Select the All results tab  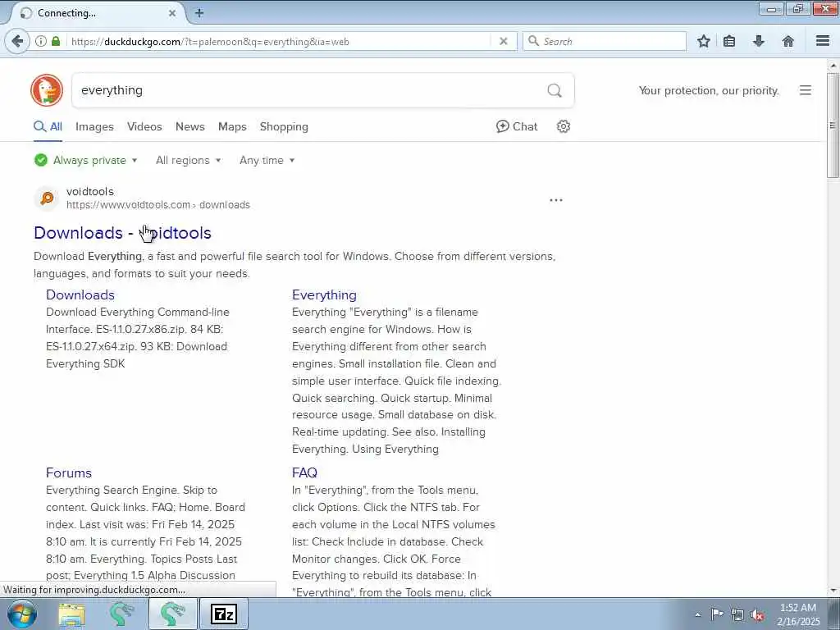pos(48,126)
